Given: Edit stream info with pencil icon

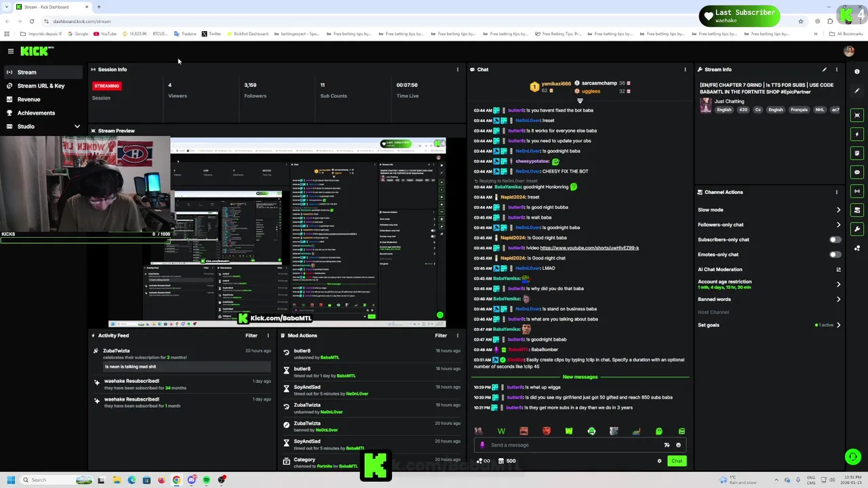Looking at the screenshot, I should click(824, 69).
